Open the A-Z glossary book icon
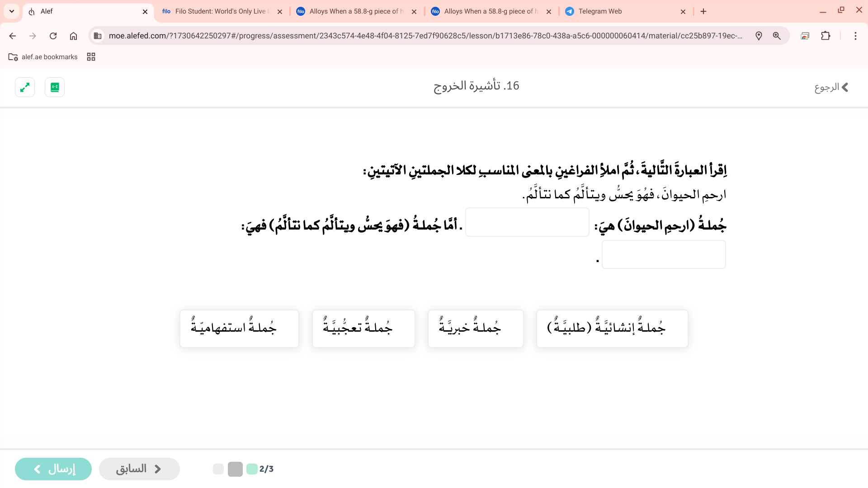This screenshot has height=488, width=868. point(55,87)
